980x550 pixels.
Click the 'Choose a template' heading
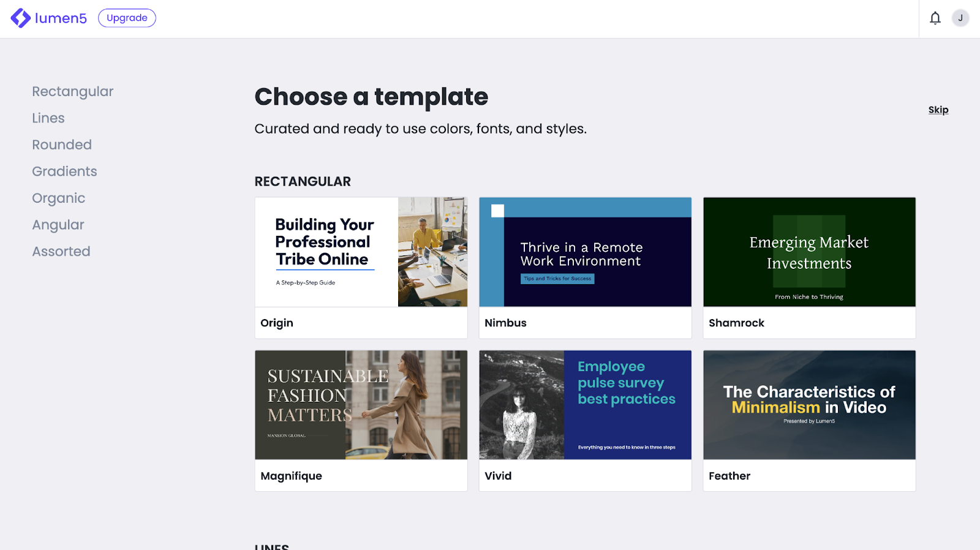pos(371,97)
